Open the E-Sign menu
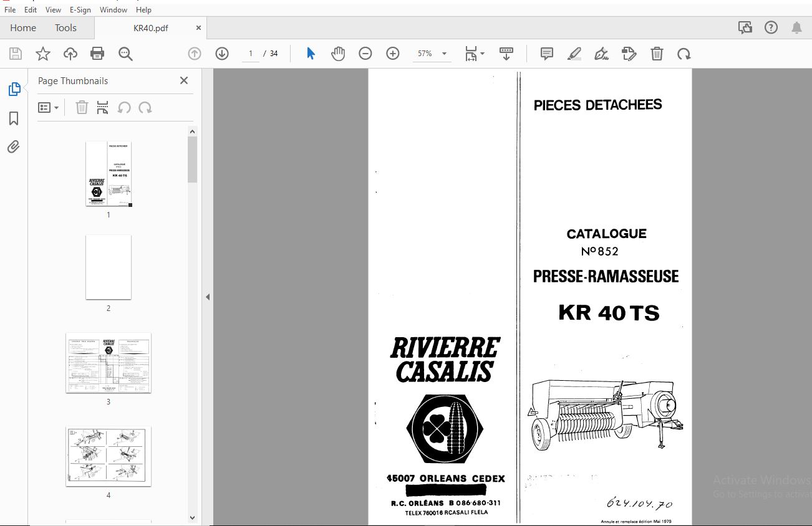 click(80, 10)
